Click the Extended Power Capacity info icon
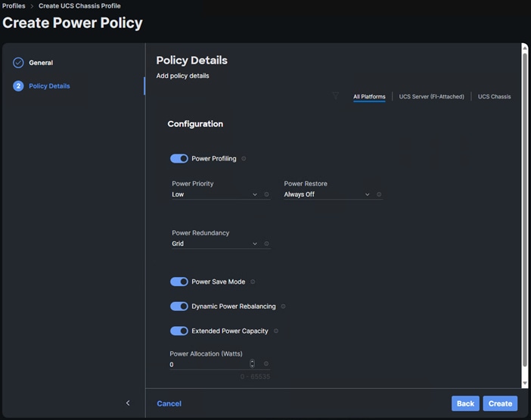This screenshot has height=420, width=531. (x=276, y=331)
